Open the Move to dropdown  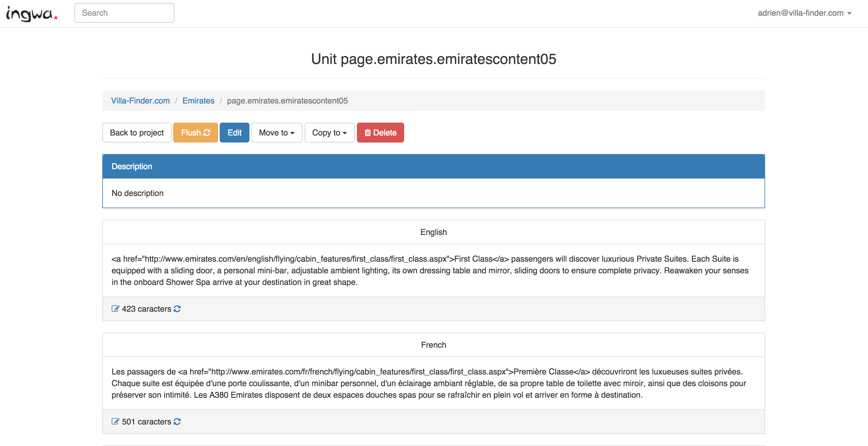click(x=276, y=133)
